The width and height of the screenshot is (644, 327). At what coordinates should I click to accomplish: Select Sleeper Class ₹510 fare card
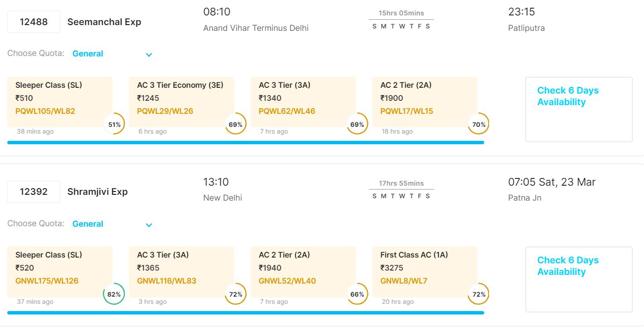click(x=60, y=98)
